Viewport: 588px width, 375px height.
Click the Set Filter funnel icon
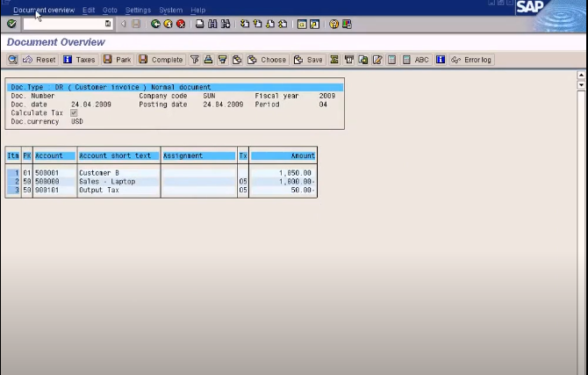(x=195, y=60)
